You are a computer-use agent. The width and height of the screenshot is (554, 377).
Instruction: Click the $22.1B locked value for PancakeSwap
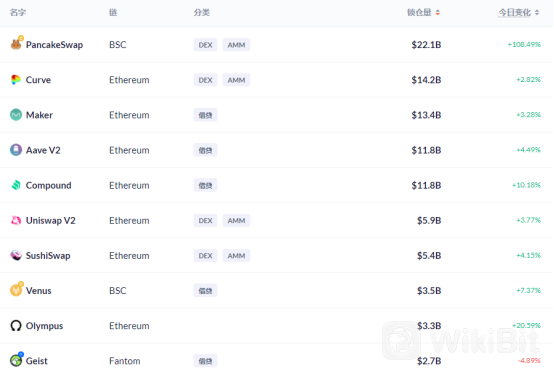click(426, 45)
